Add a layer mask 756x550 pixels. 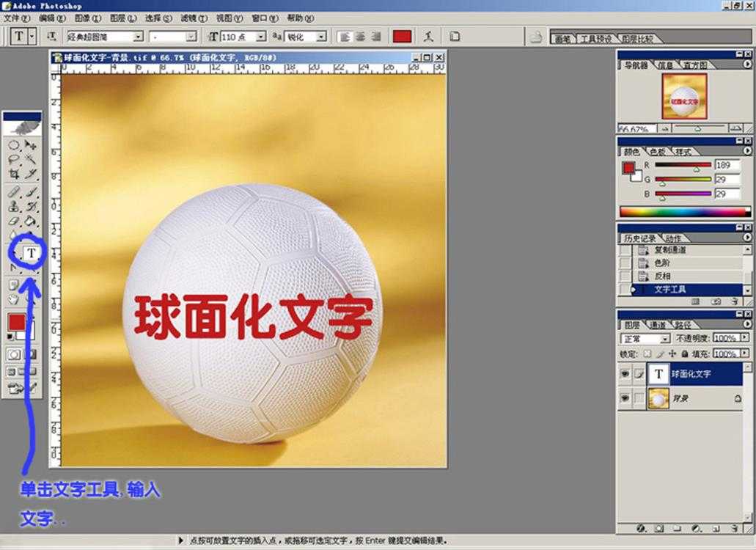point(659,528)
